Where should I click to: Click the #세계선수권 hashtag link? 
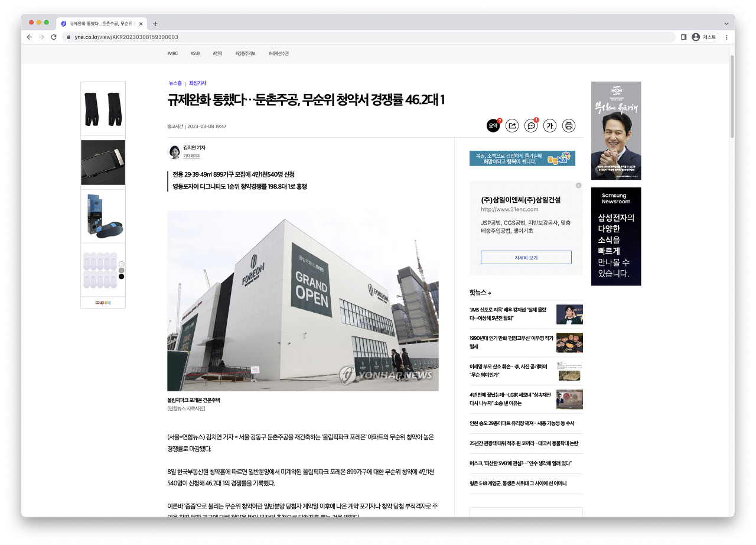(279, 53)
